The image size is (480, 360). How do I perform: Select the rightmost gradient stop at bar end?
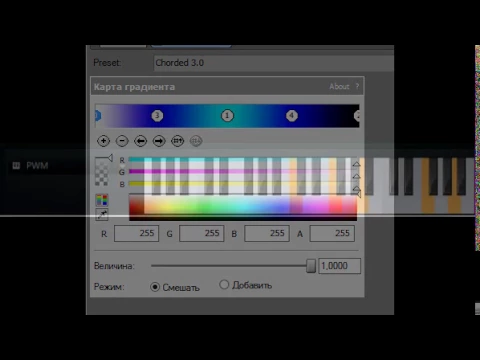point(357,116)
